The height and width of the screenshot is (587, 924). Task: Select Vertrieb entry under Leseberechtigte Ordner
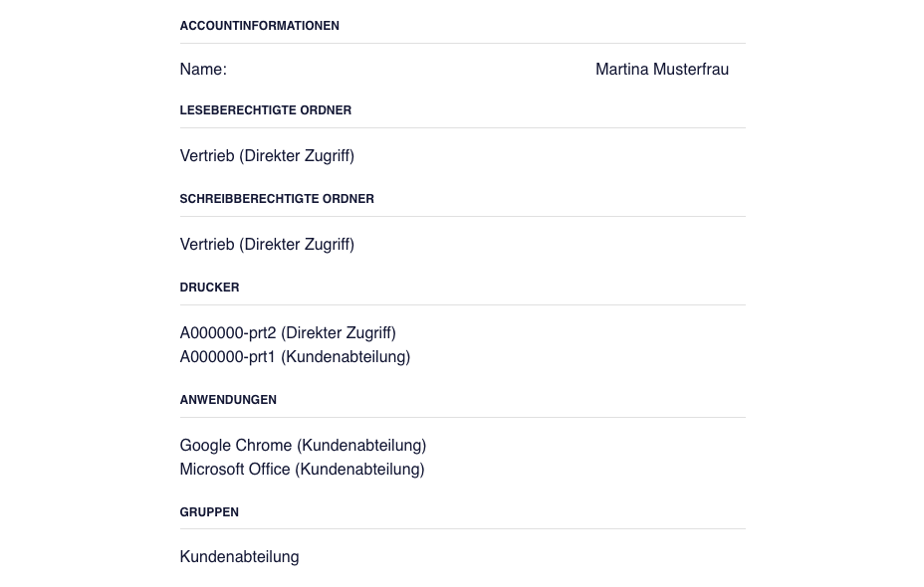click(x=267, y=156)
